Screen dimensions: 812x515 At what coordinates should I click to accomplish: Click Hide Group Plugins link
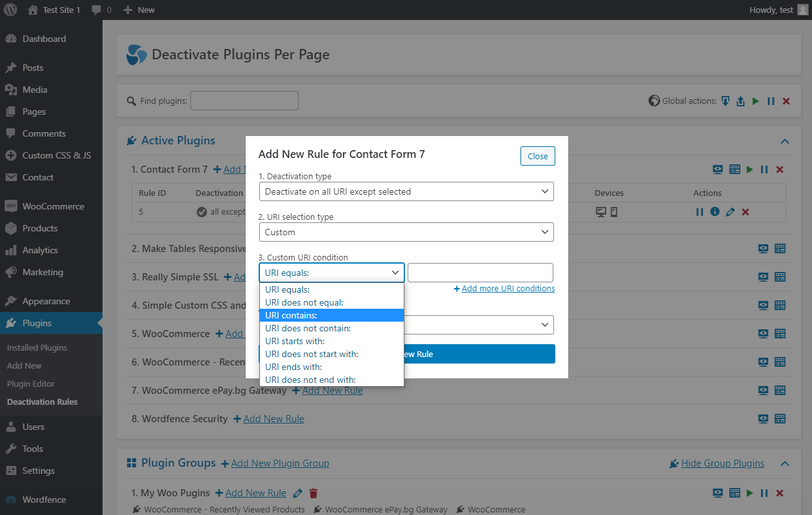pos(722,463)
